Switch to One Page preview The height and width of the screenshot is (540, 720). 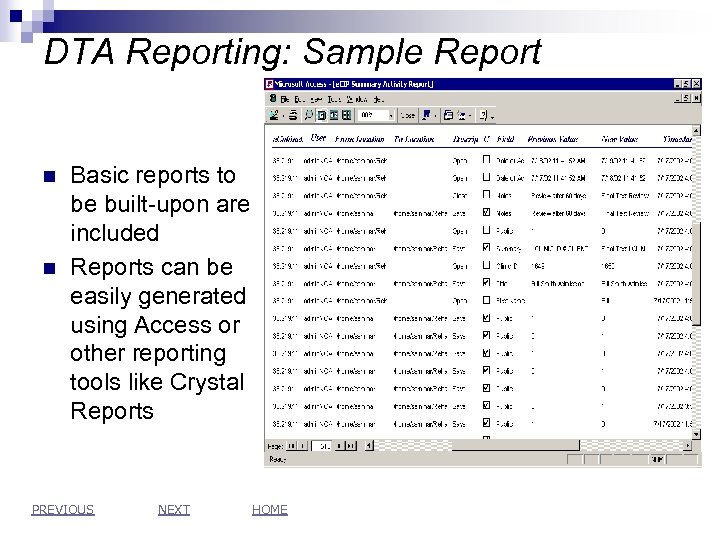pyautogui.click(x=322, y=115)
